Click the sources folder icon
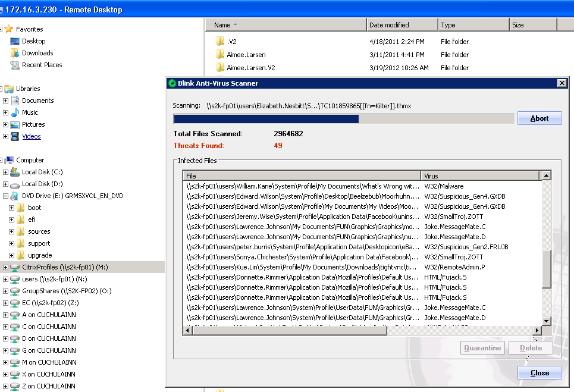The height and width of the screenshot is (392, 574). tap(21, 231)
